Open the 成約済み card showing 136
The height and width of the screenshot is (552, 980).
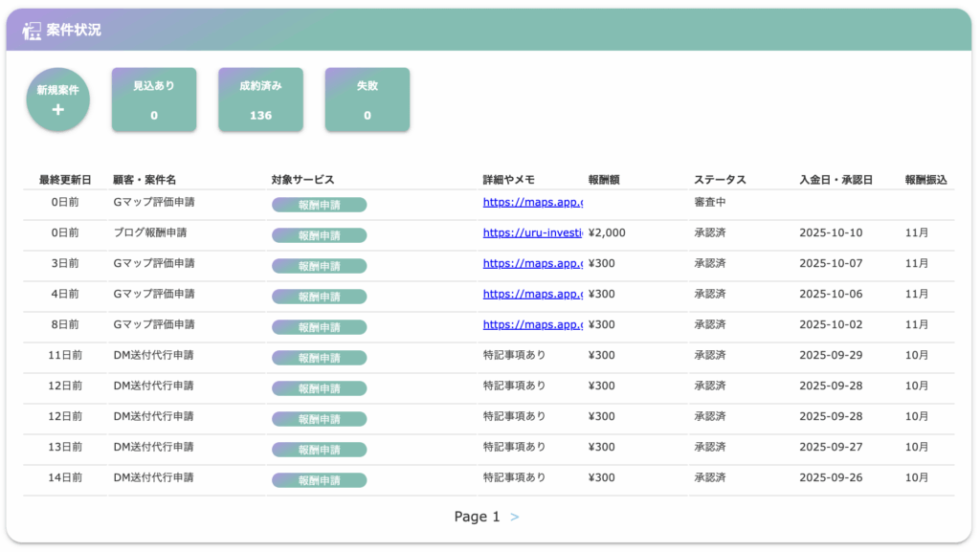coord(260,99)
